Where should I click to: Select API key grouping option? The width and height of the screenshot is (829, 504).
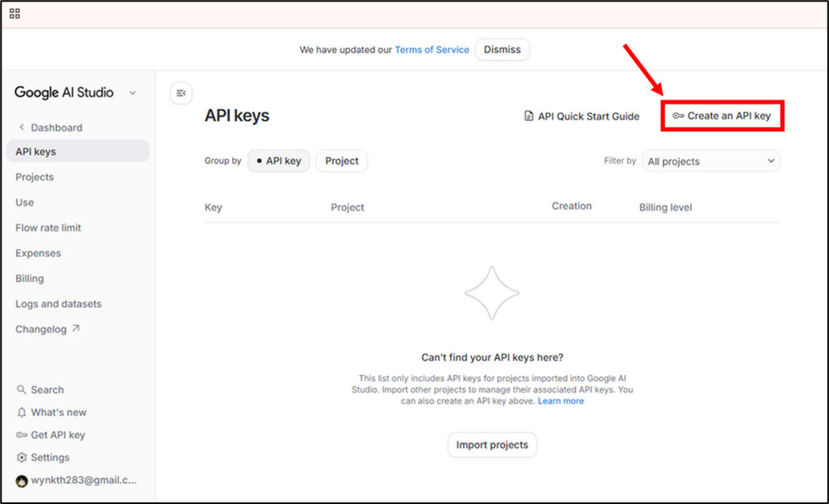[278, 160]
